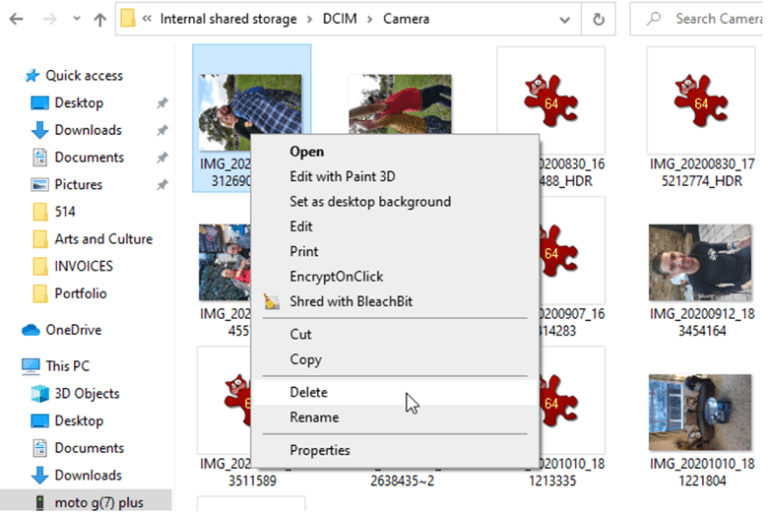Click the Internal shared storage breadcrumb
The height and width of the screenshot is (514, 768).
coord(228,19)
